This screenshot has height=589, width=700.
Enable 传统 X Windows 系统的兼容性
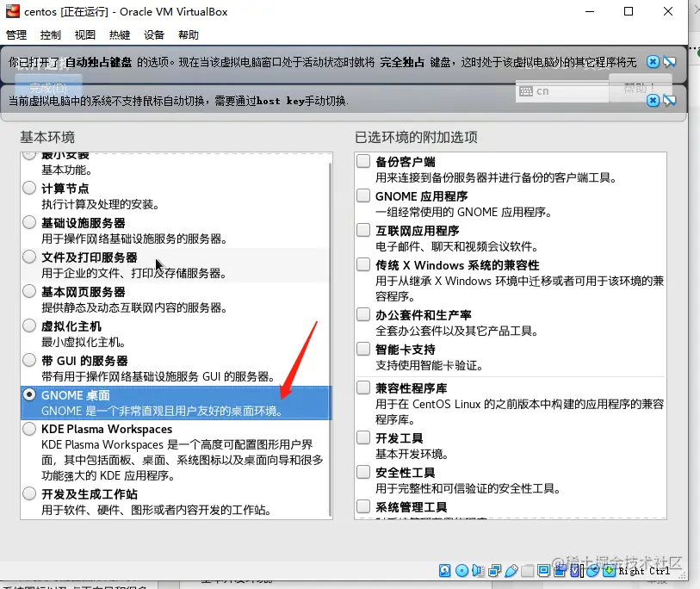click(363, 264)
